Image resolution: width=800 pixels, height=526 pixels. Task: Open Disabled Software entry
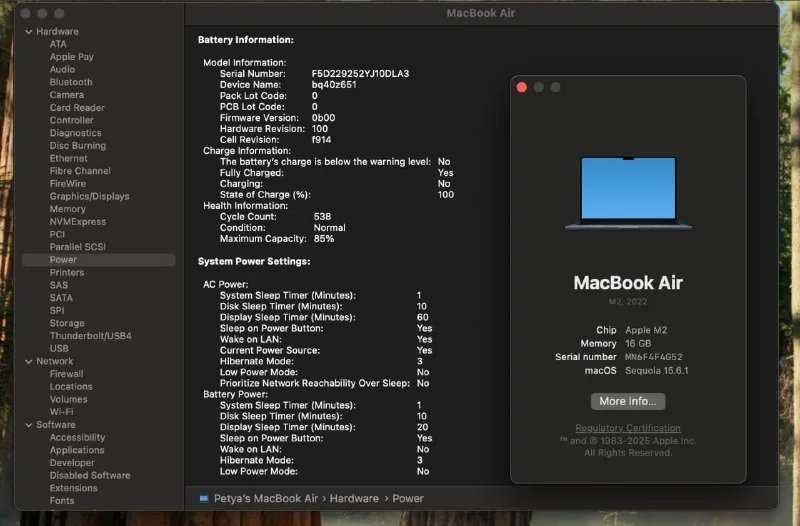(90, 475)
